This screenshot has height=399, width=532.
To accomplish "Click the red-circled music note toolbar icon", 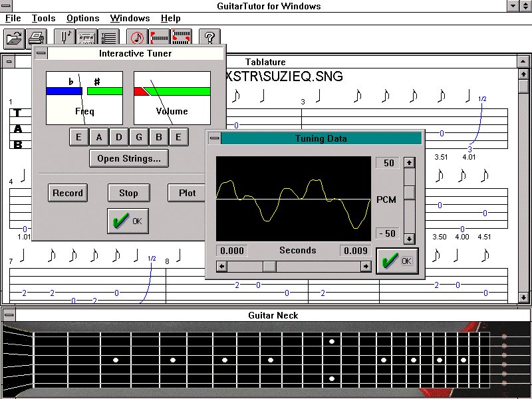I will pyautogui.click(x=137, y=37).
